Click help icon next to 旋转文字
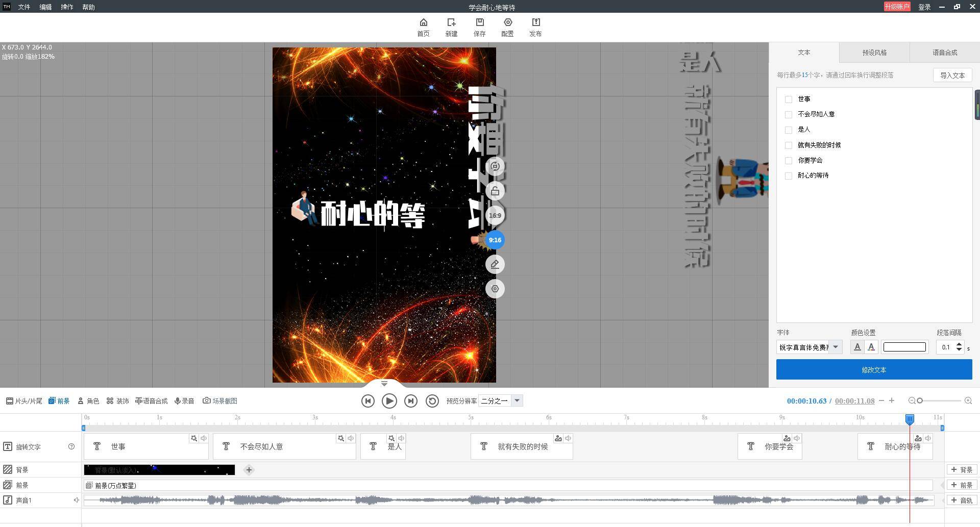Viewport: 980px width, 527px height. click(71, 446)
